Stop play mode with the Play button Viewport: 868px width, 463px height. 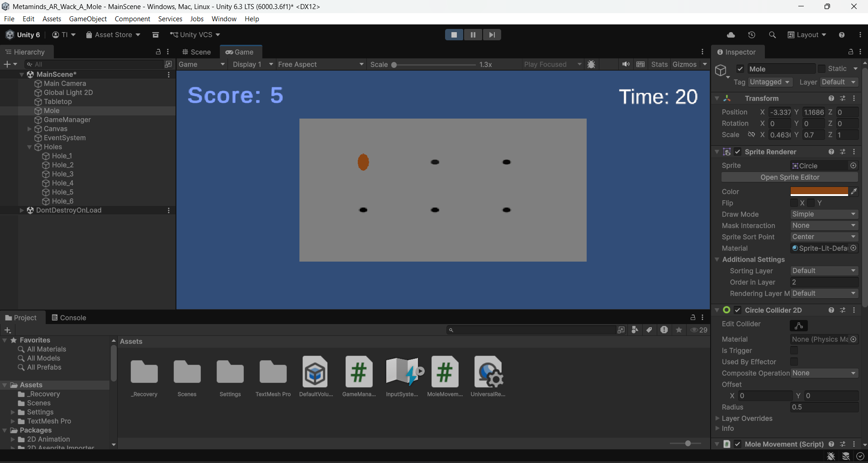coord(454,35)
